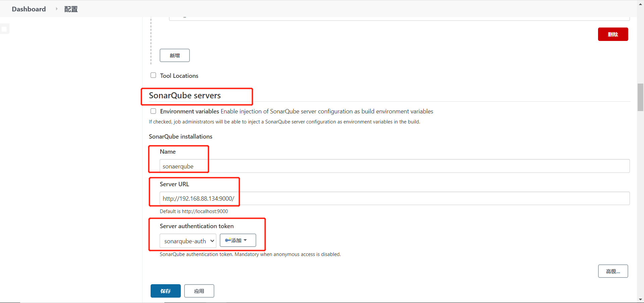Click the 应用 apply button

199,291
